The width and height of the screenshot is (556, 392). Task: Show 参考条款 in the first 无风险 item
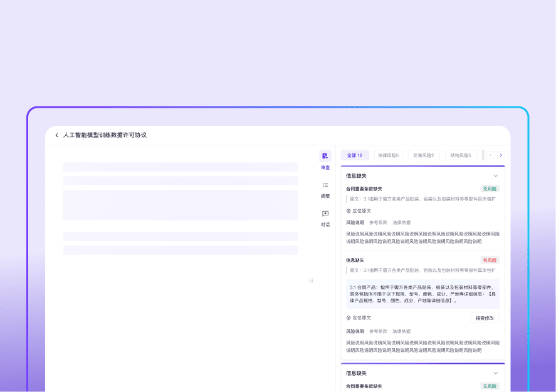[378, 222]
